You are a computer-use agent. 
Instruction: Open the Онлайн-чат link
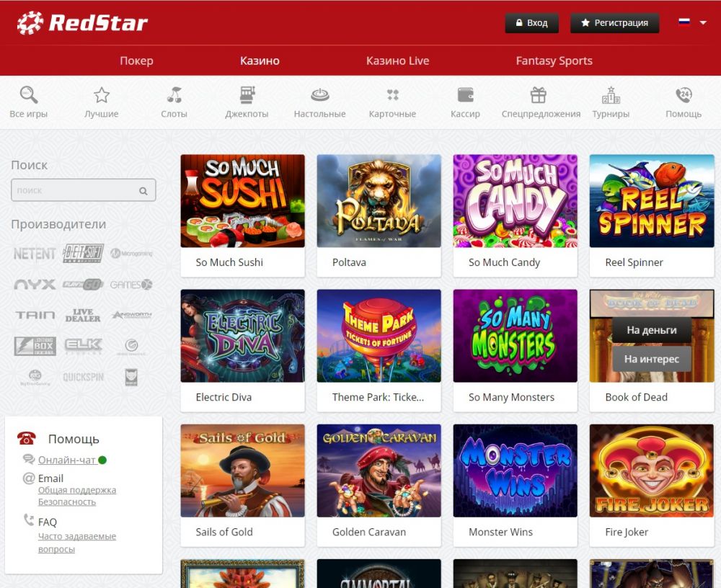coord(66,460)
